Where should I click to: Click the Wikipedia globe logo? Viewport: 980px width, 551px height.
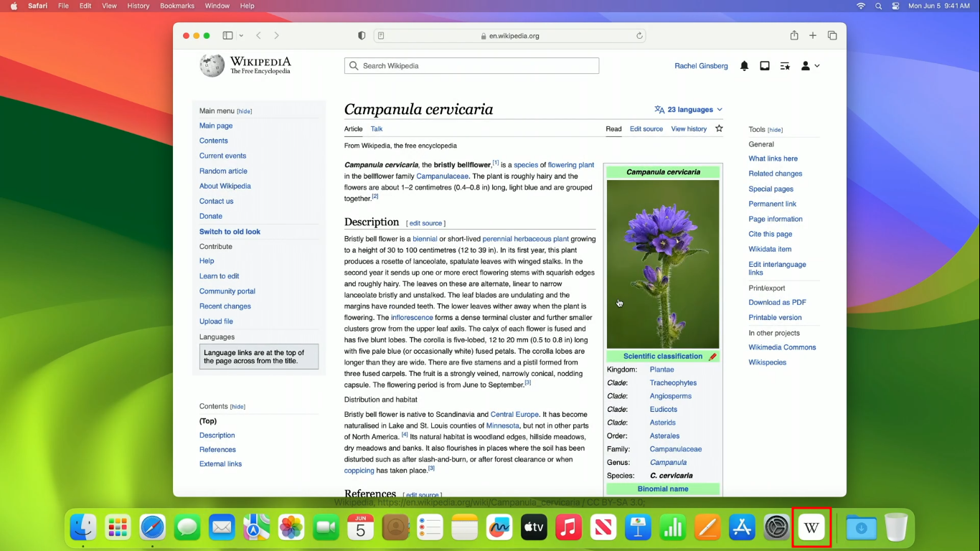pos(212,65)
